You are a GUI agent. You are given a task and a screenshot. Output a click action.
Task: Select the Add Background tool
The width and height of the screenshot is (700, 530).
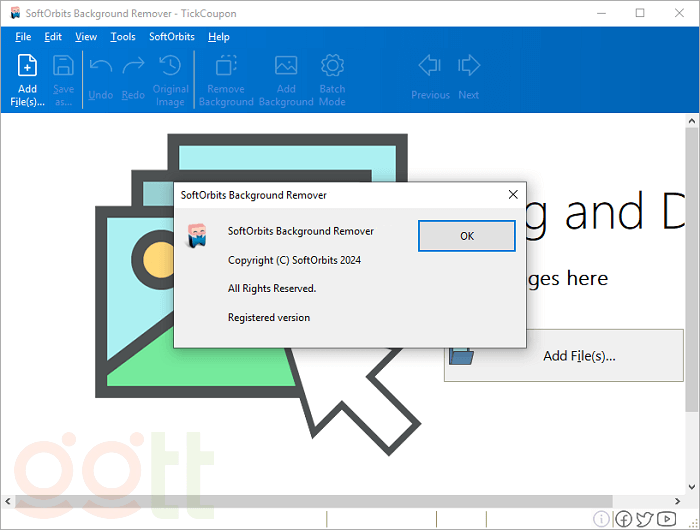pos(286,78)
